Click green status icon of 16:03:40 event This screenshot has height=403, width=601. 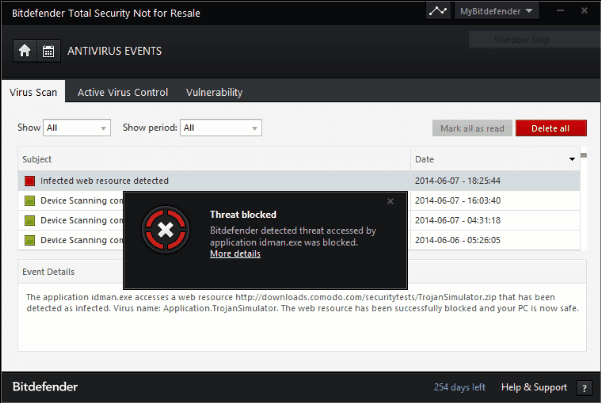point(30,201)
